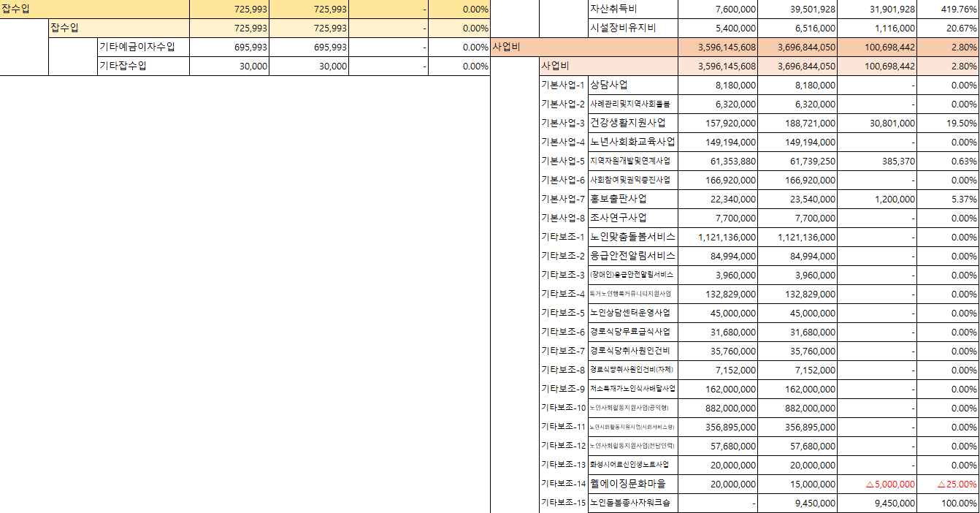Click the 건강생활지원사업 cell
980x513 pixels.
[632, 123]
